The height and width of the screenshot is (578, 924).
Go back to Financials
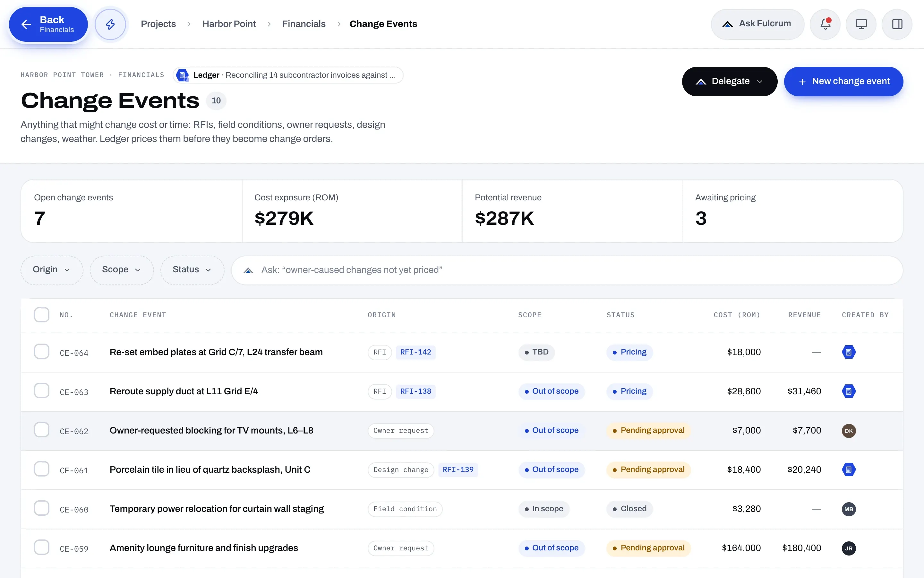point(48,24)
